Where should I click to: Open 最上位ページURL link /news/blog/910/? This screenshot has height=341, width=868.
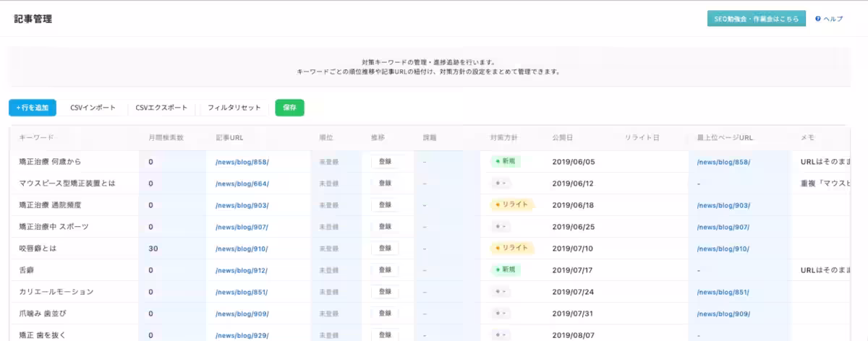[723, 249]
